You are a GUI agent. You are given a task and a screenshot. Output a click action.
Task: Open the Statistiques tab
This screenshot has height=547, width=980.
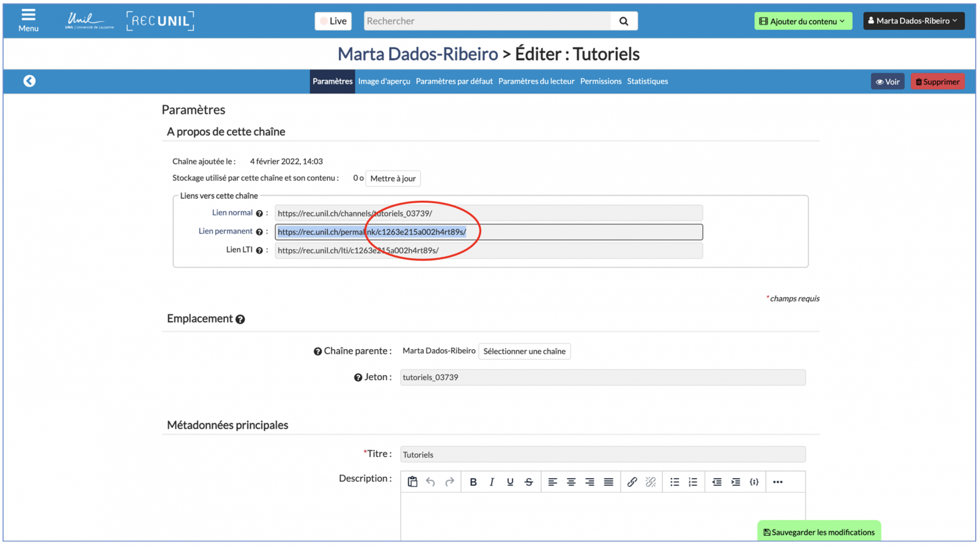pyautogui.click(x=647, y=81)
